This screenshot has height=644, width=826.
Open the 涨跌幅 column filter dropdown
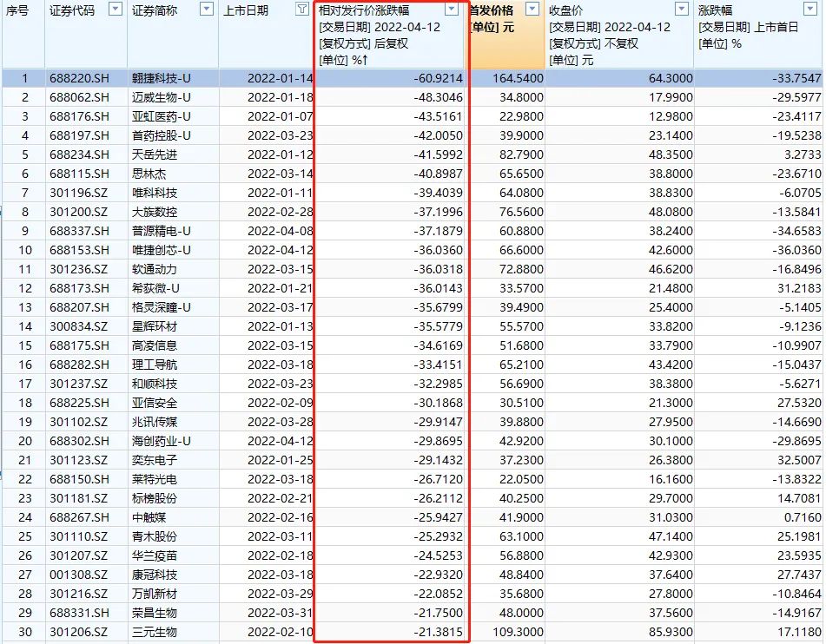(x=810, y=9)
